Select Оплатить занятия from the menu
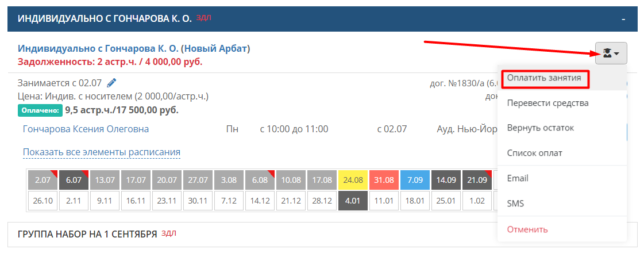 [544, 78]
